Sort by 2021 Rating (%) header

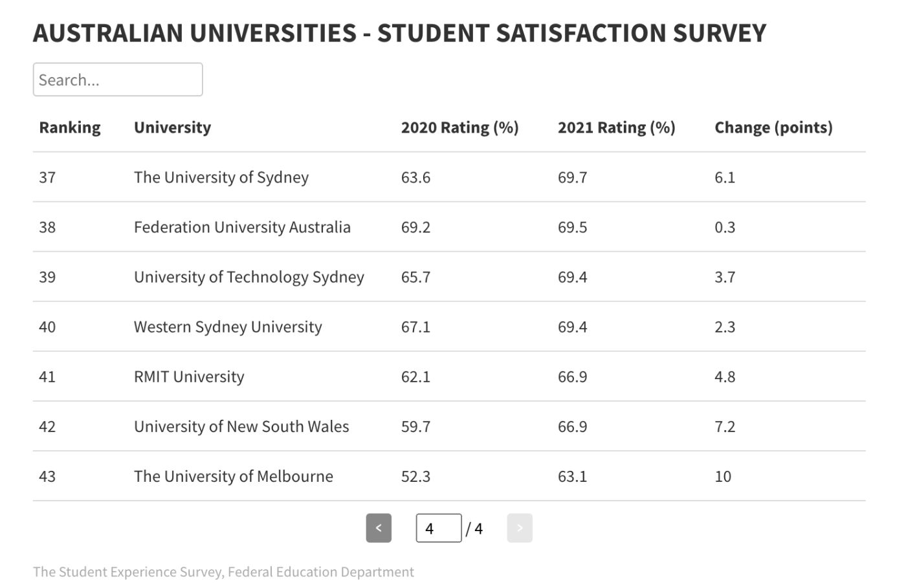point(616,127)
